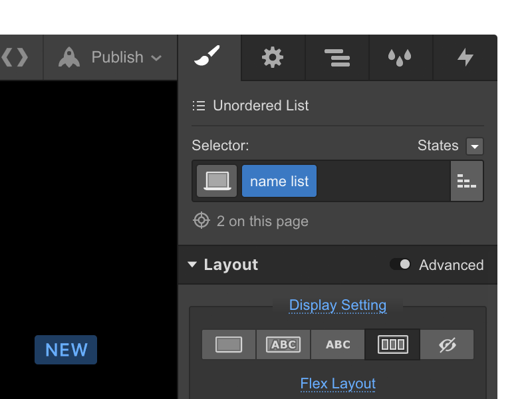This screenshot has height=399, width=532.
Task: Open the States dropdown
Action: 475,146
